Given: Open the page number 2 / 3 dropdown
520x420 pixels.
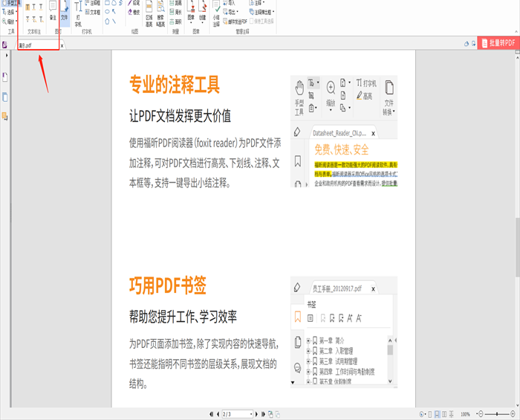Looking at the screenshot, I should tap(251, 414).
